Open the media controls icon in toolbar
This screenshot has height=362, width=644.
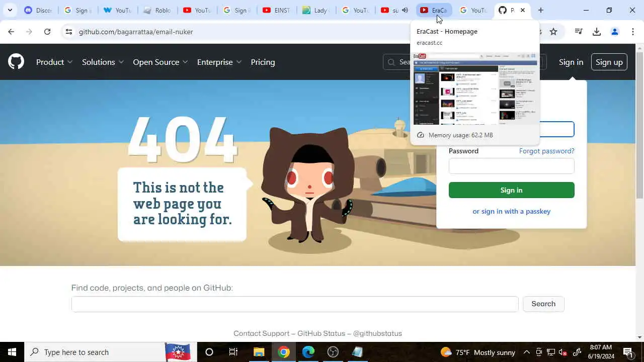click(579, 32)
